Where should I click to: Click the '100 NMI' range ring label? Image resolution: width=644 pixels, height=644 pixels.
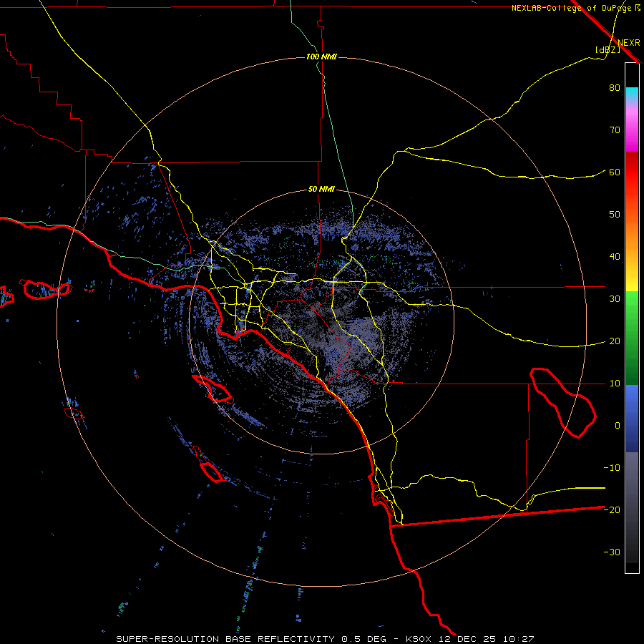321,57
